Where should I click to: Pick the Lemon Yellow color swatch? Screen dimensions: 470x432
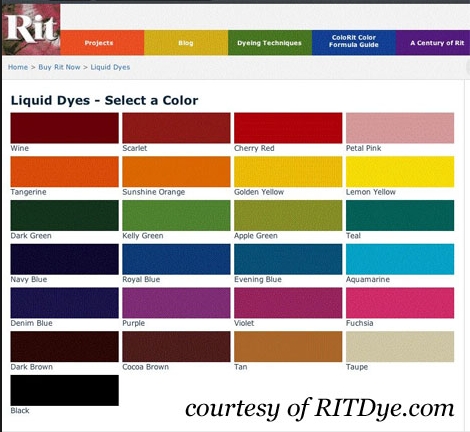click(400, 172)
